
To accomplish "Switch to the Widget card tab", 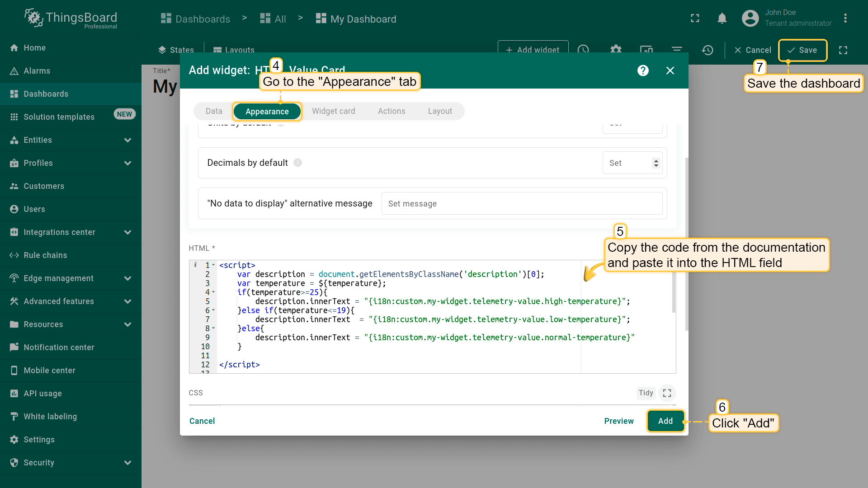I will [333, 111].
